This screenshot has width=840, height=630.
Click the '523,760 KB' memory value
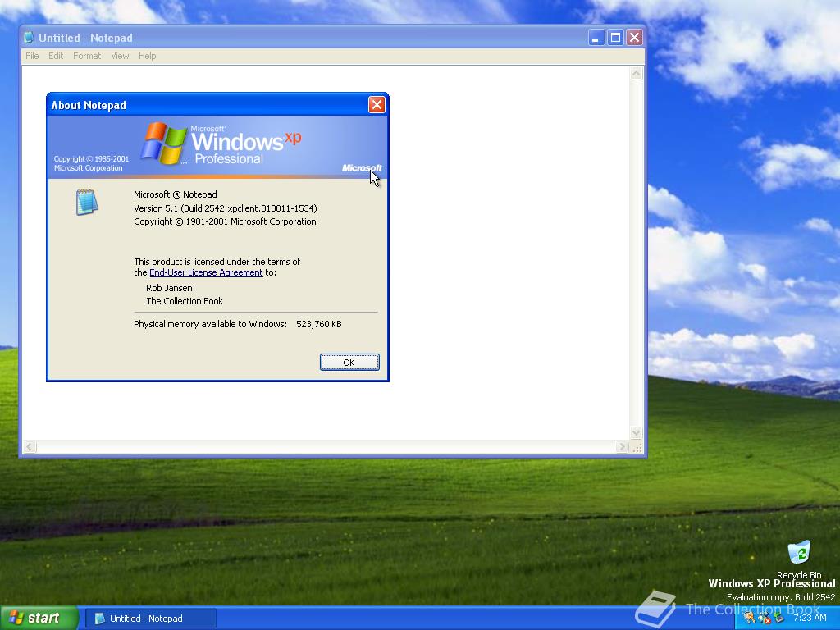[x=319, y=324]
